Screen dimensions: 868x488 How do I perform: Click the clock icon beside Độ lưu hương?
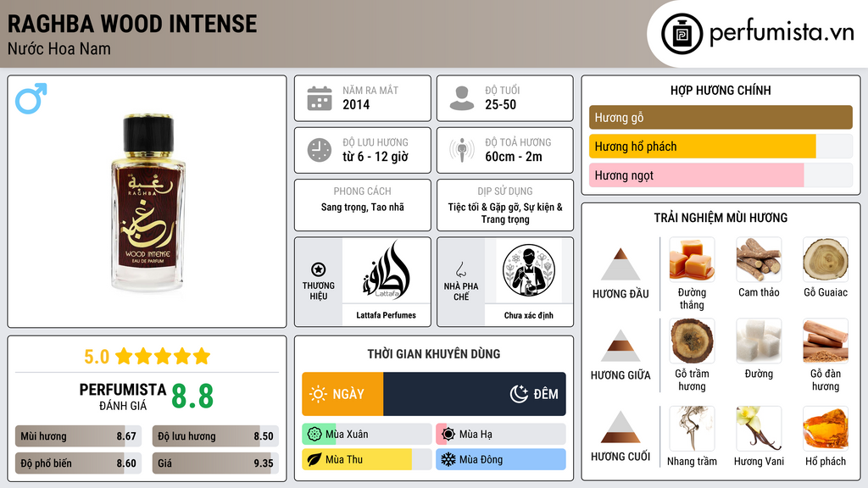click(320, 150)
